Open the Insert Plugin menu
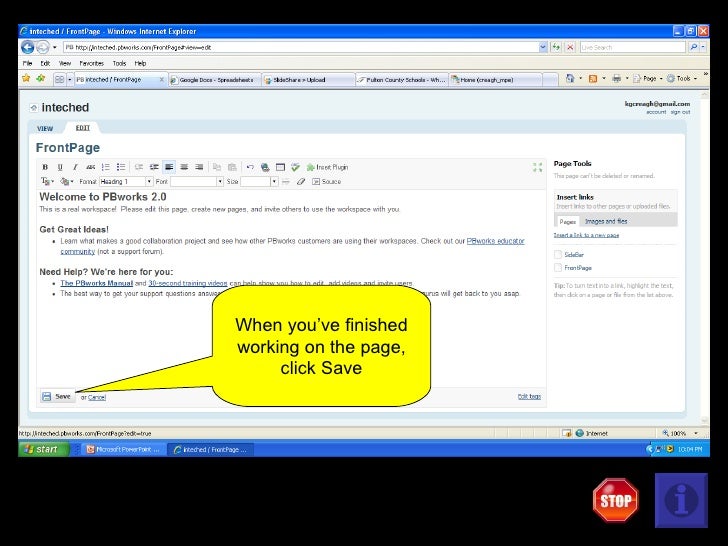Image resolution: width=728 pixels, height=546 pixels. (x=327, y=167)
